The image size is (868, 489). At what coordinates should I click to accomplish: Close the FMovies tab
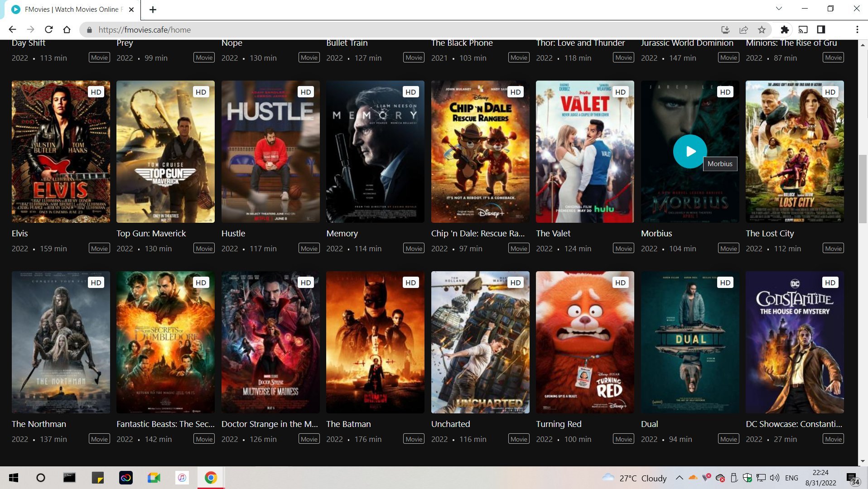pyautogui.click(x=131, y=10)
